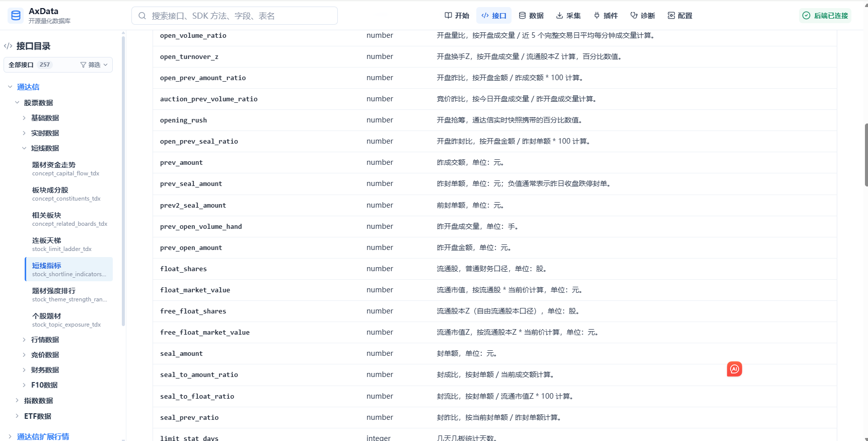Open the 筛选 filter dropdown

(x=94, y=65)
